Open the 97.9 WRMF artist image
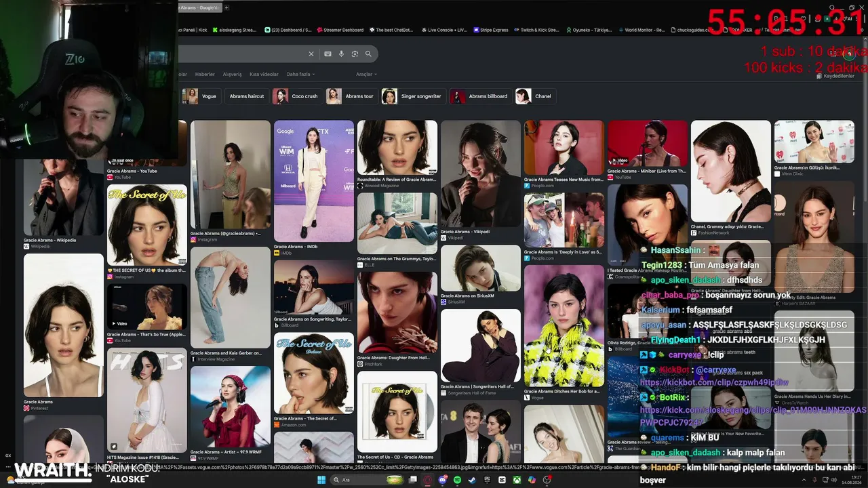Image resolution: width=868 pixels, height=488 pixels. (x=231, y=407)
